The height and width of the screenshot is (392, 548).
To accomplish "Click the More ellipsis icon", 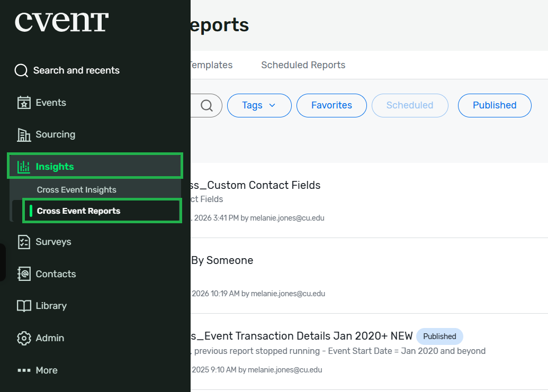I will coord(24,370).
